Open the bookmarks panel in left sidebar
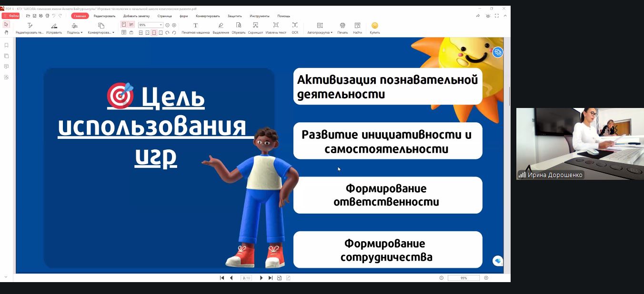 point(6,45)
